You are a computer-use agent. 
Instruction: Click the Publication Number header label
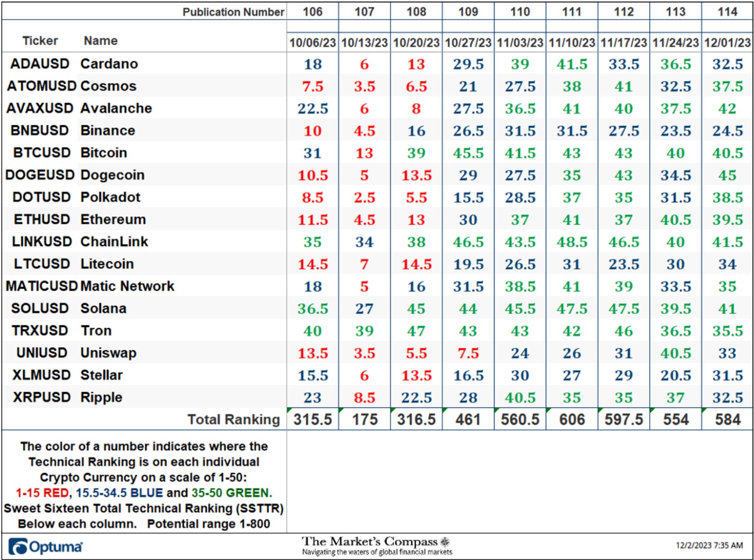(233, 12)
